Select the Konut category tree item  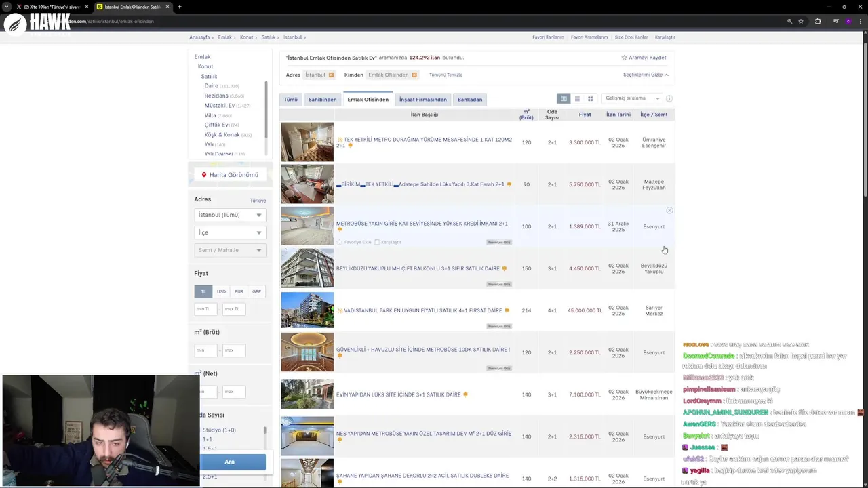205,66
